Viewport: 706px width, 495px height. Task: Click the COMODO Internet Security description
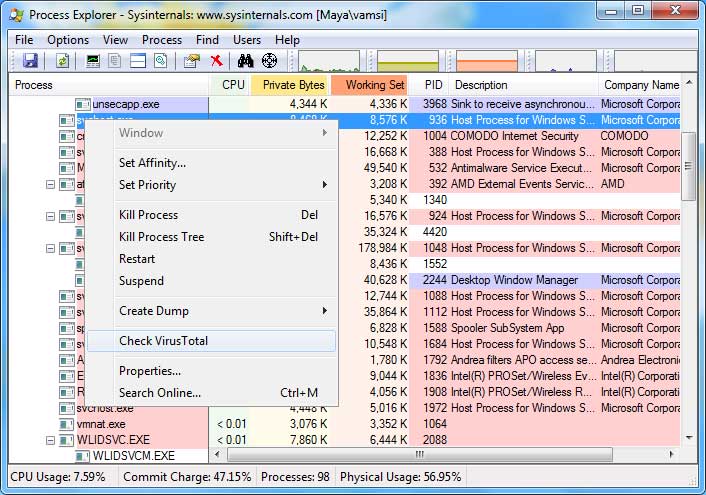[x=514, y=136]
